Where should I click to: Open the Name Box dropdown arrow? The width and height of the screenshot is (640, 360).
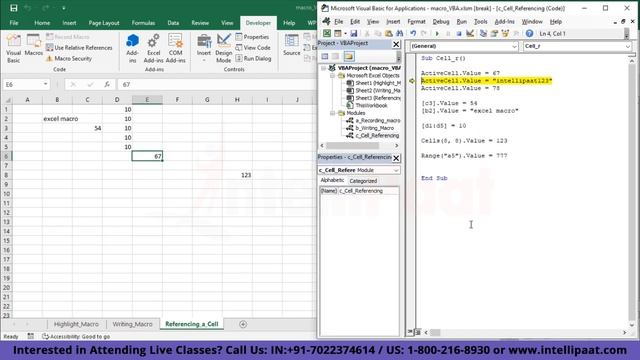click(x=45, y=84)
